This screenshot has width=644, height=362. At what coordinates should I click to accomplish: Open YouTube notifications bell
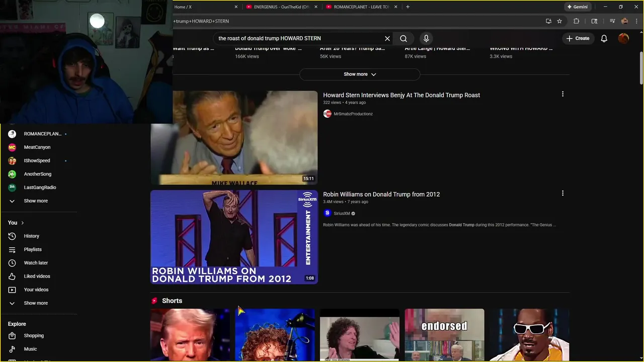[x=604, y=38]
